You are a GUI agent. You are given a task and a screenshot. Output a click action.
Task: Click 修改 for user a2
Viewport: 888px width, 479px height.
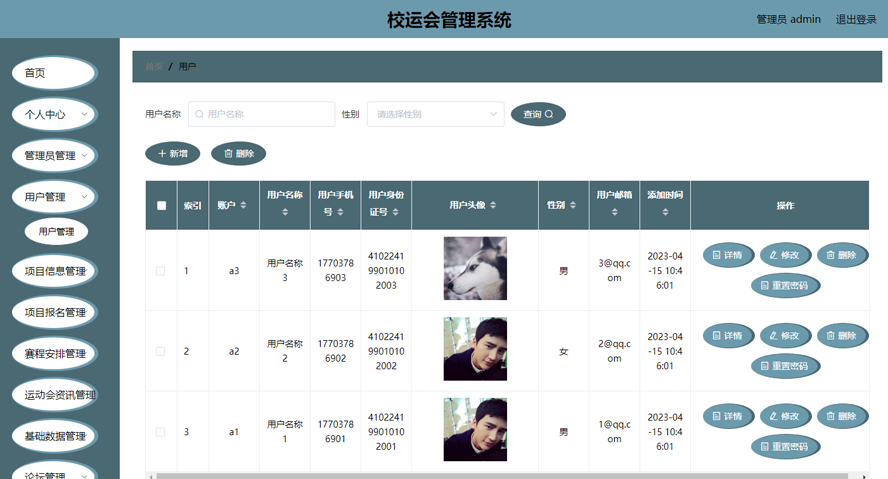(x=785, y=336)
